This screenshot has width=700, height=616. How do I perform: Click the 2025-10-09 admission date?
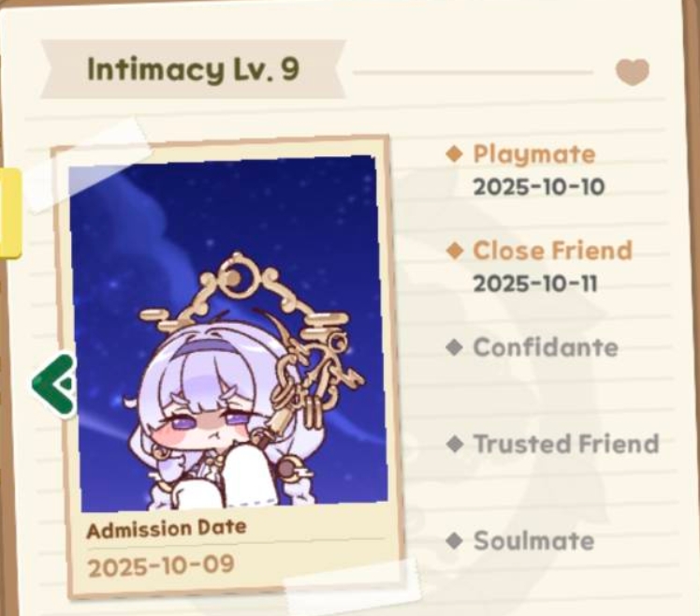(x=161, y=566)
